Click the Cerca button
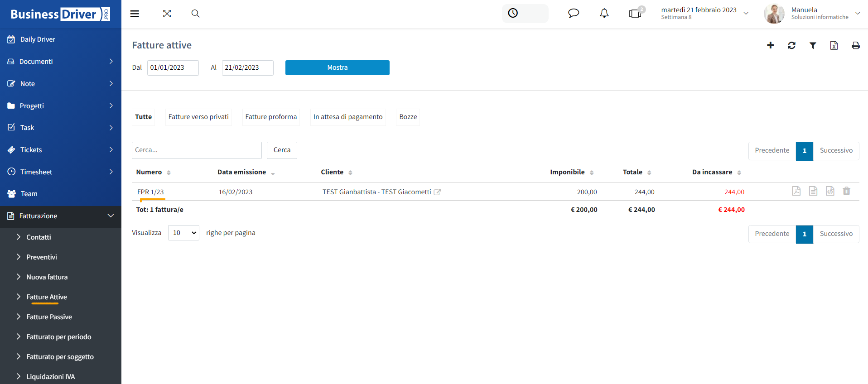This screenshot has width=868, height=384. click(x=282, y=150)
